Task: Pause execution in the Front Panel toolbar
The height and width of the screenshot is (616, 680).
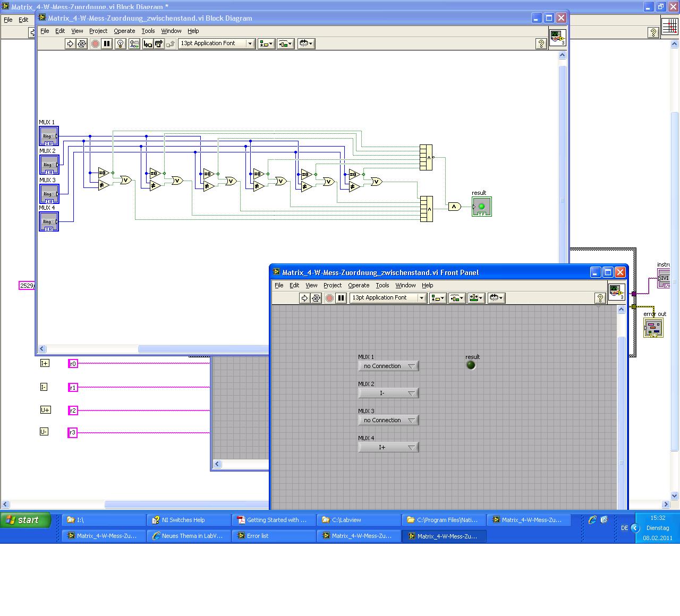Action: coord(341,298)
